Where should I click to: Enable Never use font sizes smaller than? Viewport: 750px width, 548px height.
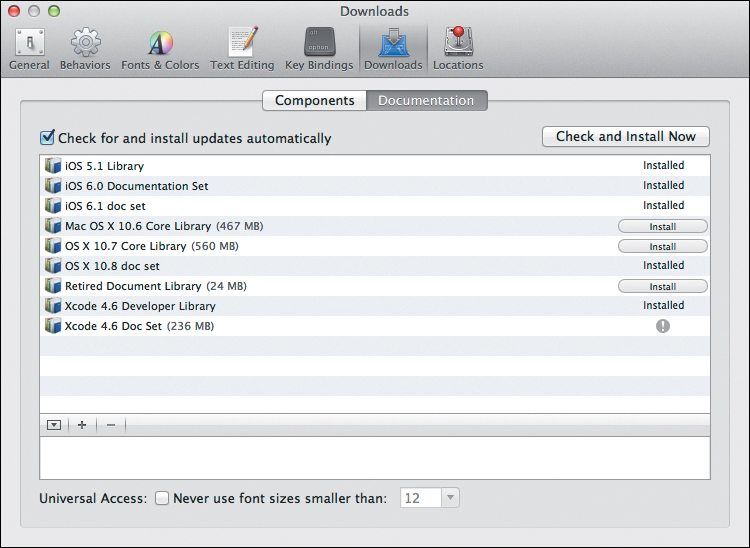click(x=162, y=498)
